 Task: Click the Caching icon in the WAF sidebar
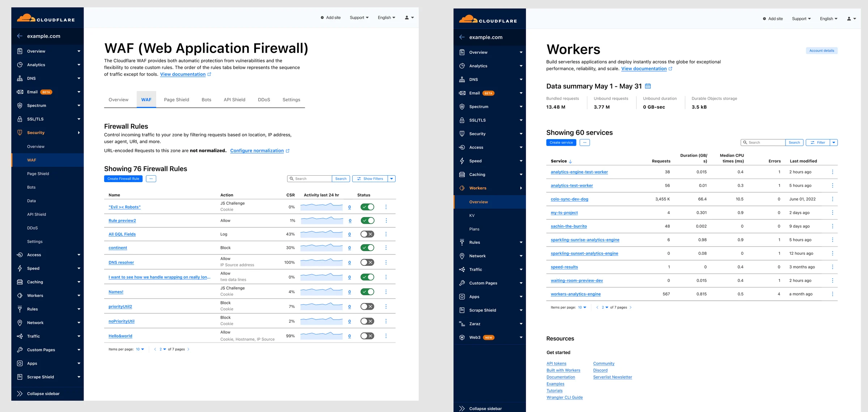pyautogui.click(x=20, y=282)
